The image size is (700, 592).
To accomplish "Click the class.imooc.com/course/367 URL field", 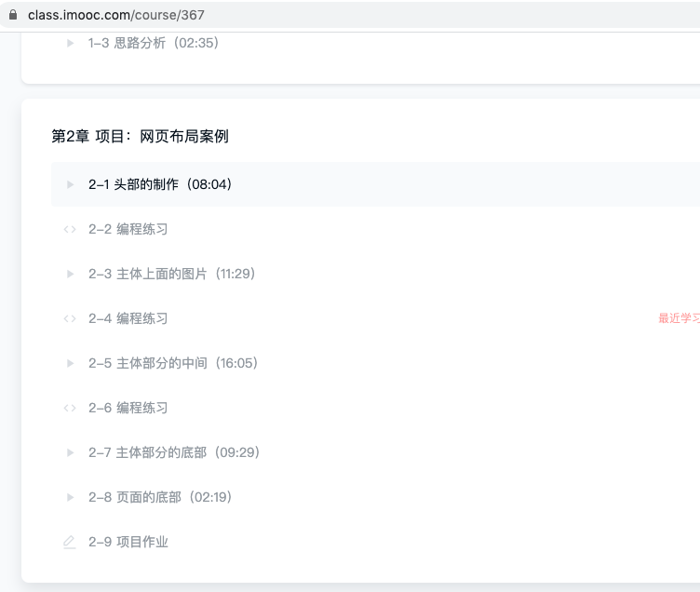I will [116, 15].
